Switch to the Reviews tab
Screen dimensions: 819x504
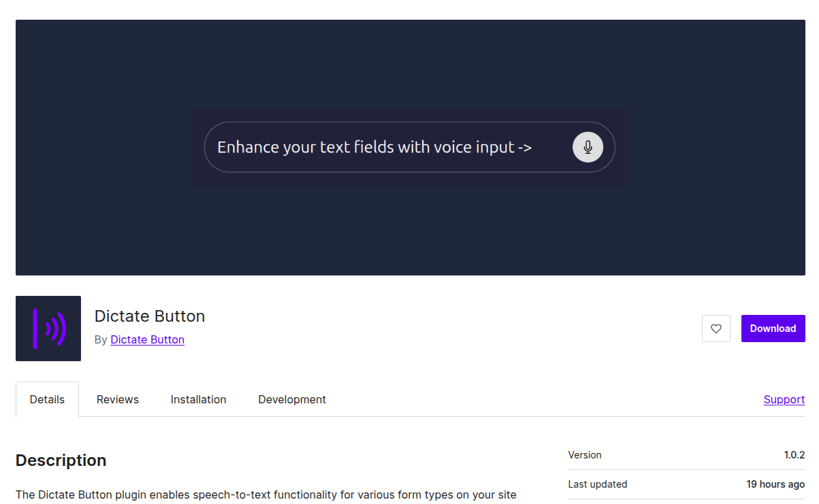118,399
